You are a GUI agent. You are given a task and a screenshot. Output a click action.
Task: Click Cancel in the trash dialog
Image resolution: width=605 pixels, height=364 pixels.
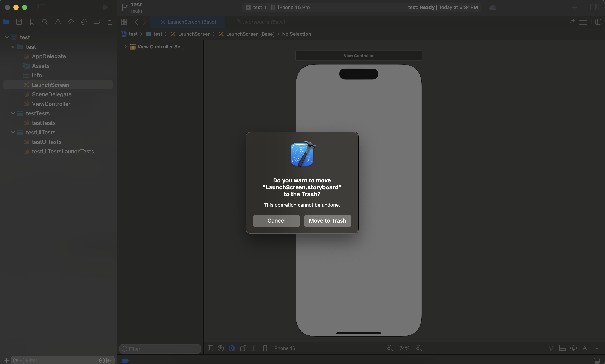pos(276,221)
